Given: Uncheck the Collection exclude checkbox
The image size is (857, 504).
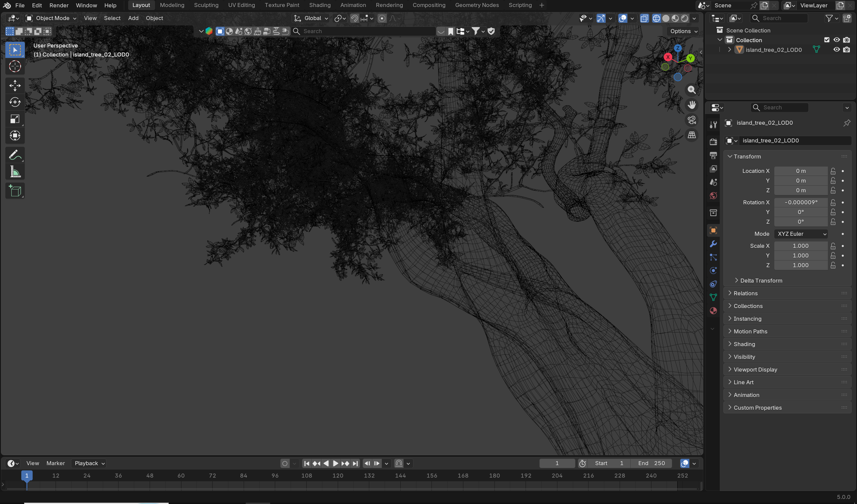Looking at the screenshot, I should point(827,40).
